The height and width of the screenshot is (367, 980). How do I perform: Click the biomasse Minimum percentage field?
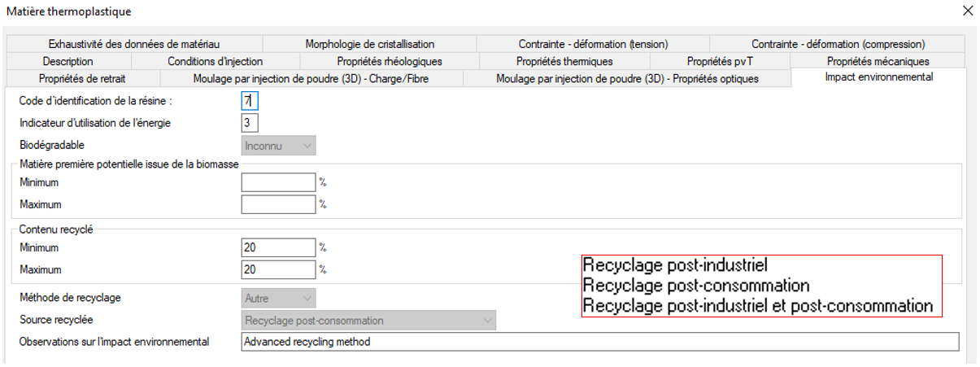[278, 182]
